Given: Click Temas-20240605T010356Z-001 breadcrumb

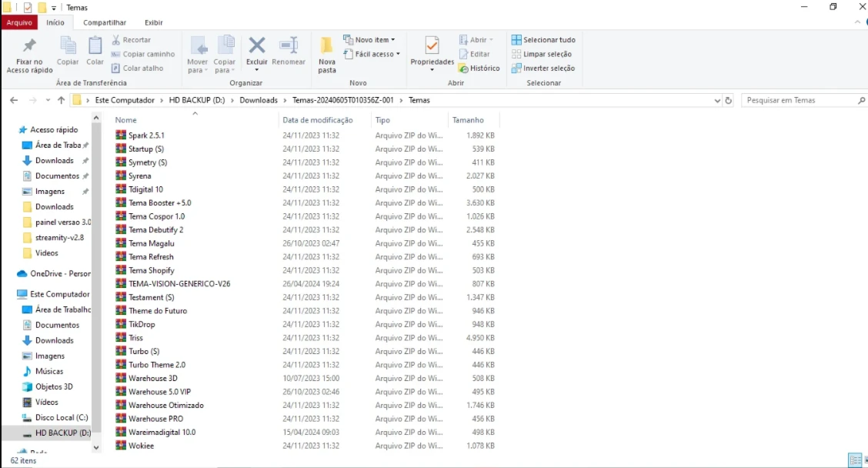Looking at the screenshot, I should (x=342, y=100).
